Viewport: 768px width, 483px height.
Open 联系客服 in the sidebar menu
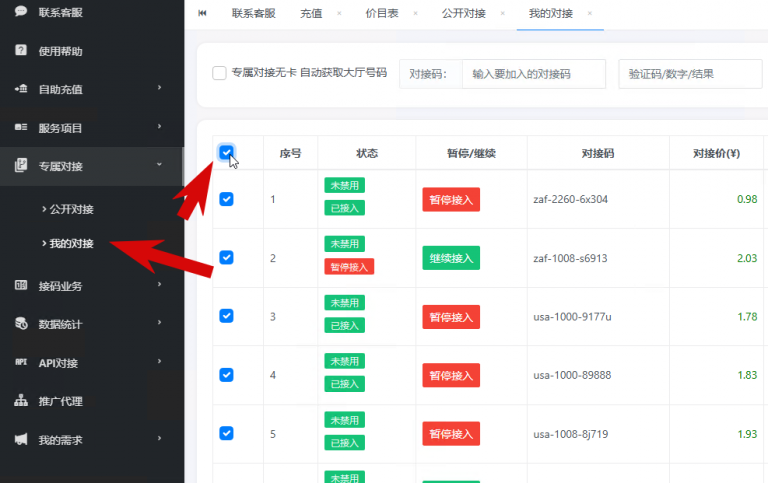tap(61, 12)
